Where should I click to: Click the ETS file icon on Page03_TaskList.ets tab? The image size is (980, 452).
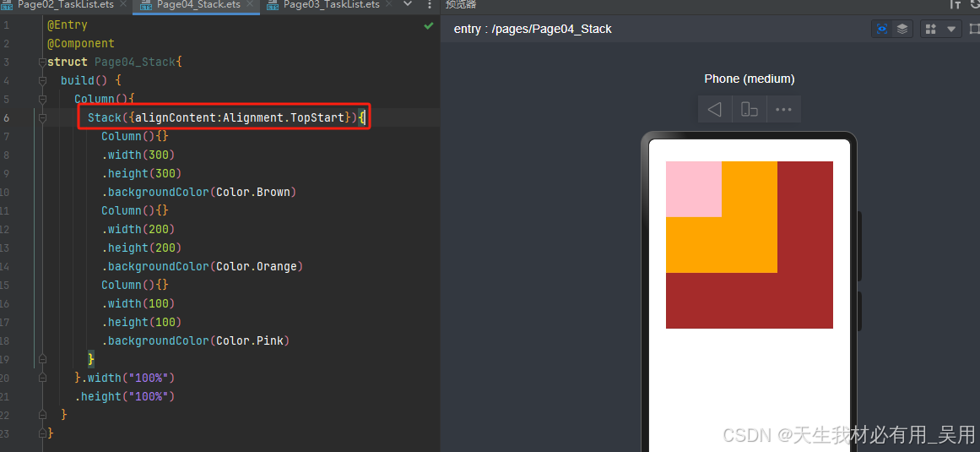(273, 5)
